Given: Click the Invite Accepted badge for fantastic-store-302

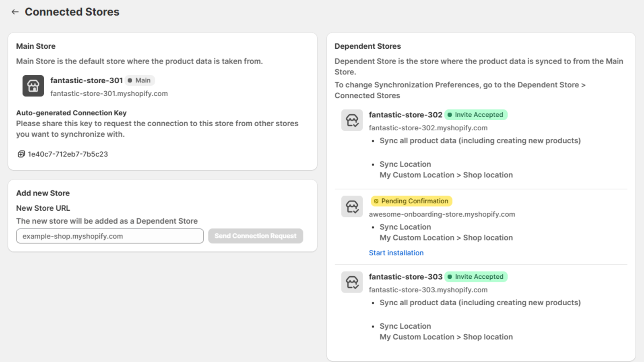Looking at the screenshot, I should pos(476,115).
